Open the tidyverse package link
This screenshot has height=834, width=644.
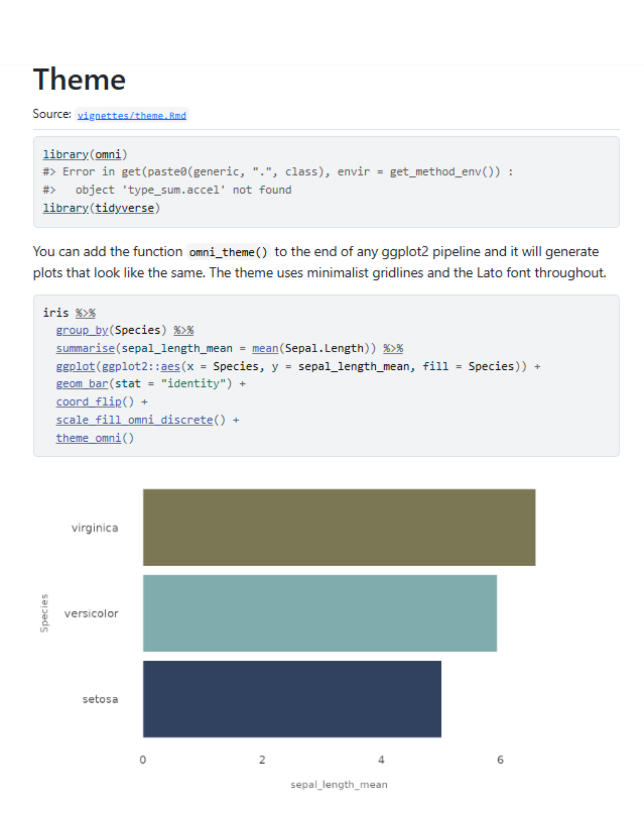click(x=124, y=208)
